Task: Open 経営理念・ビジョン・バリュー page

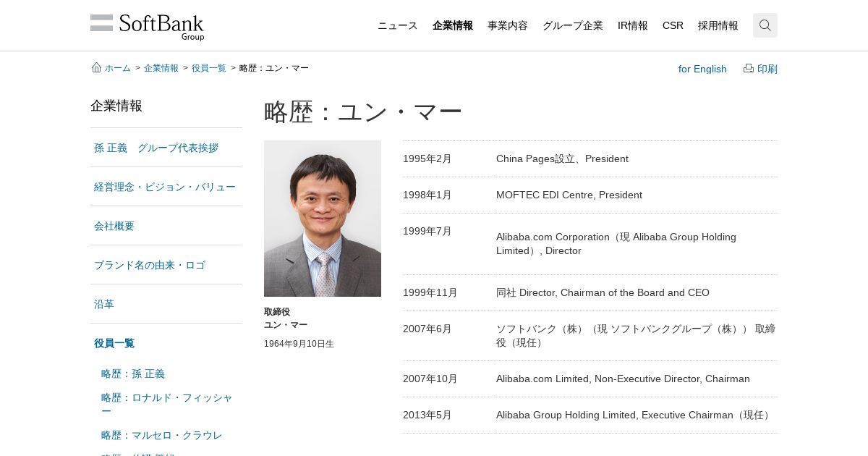Action: point(165,187)
